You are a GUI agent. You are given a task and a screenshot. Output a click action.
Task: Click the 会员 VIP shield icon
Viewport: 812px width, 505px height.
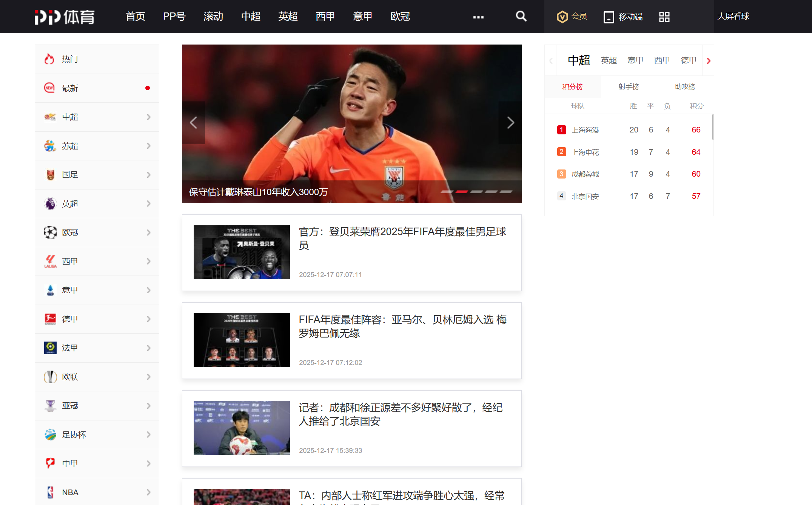coord(562,17)
